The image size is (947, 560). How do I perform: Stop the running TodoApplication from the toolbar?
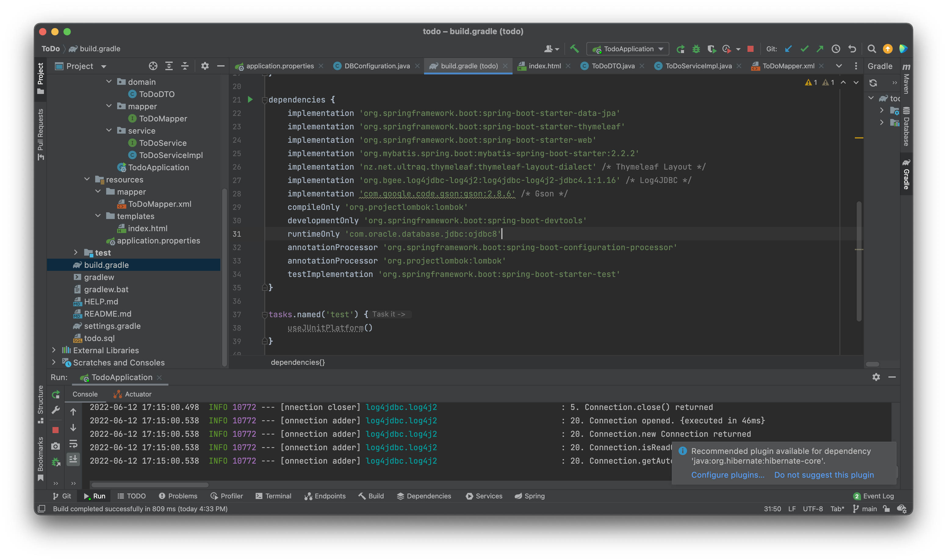click(x=750, y=49)
